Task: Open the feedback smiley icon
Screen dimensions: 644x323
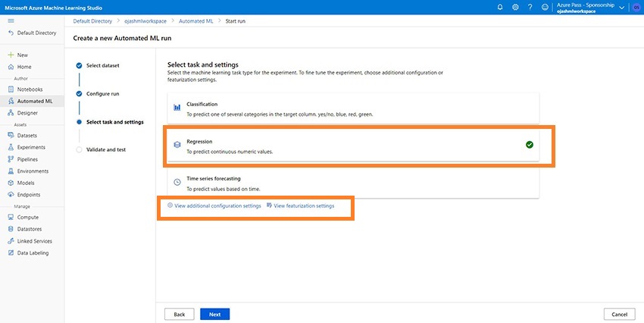Action: pos(546,7)
